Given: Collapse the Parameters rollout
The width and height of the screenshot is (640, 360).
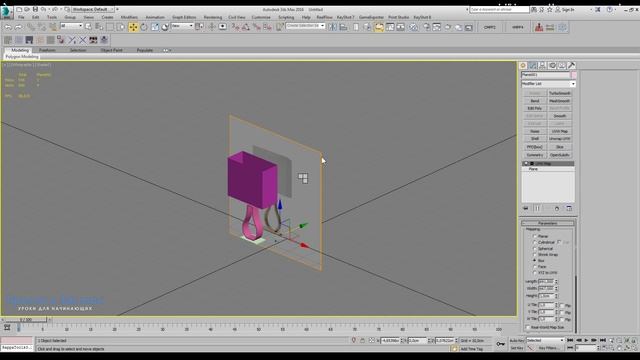Looking at the screenshot, I should click(x=547, y=223).
